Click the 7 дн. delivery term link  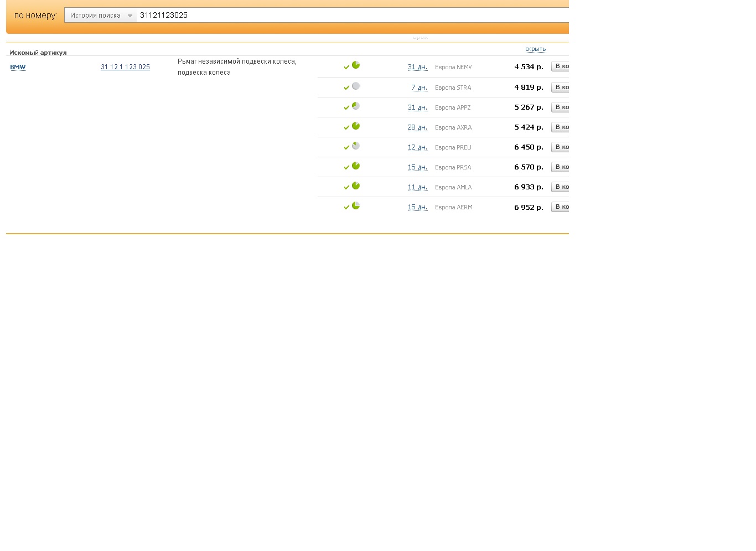(419, 87)
